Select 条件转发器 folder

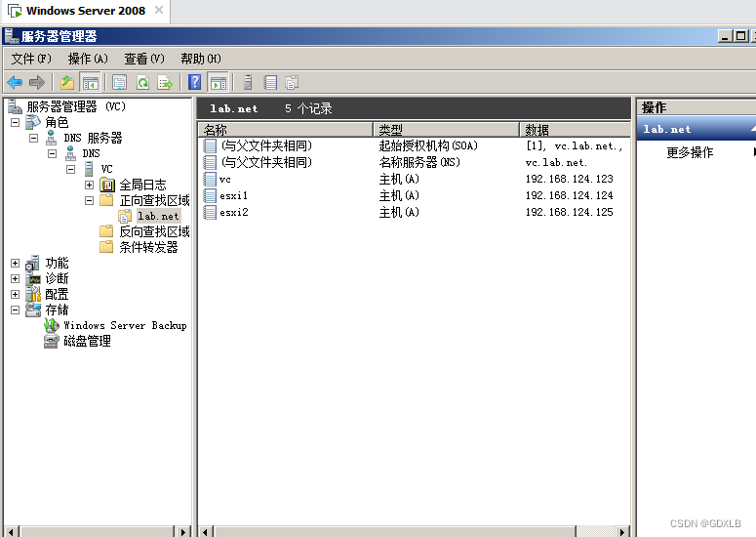[148, 247]
